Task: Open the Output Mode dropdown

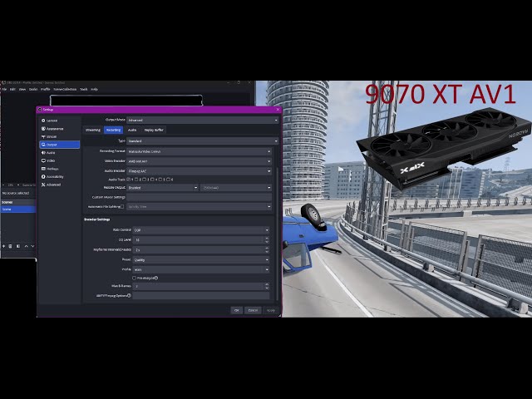Action: click(x=203, y=120)
